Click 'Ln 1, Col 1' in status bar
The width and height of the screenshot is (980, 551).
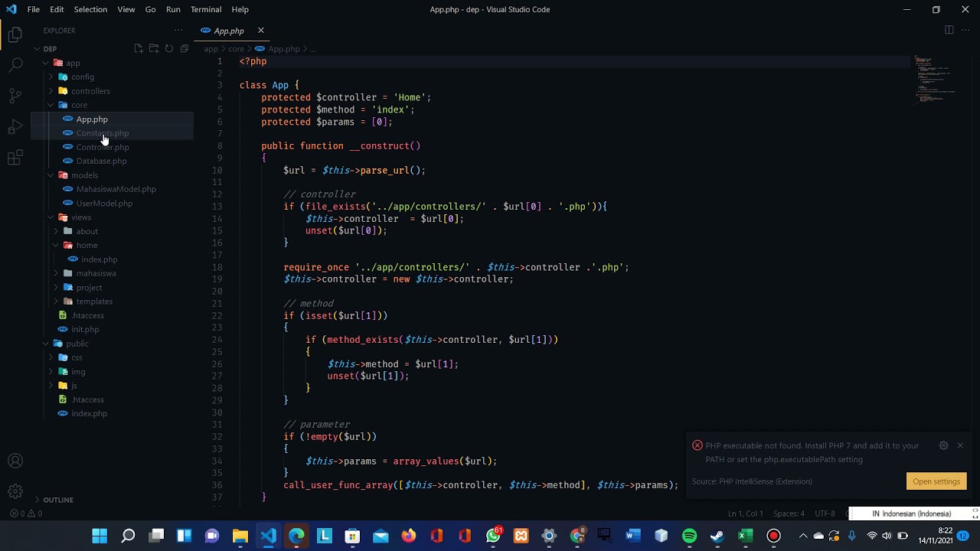point(746,514)
